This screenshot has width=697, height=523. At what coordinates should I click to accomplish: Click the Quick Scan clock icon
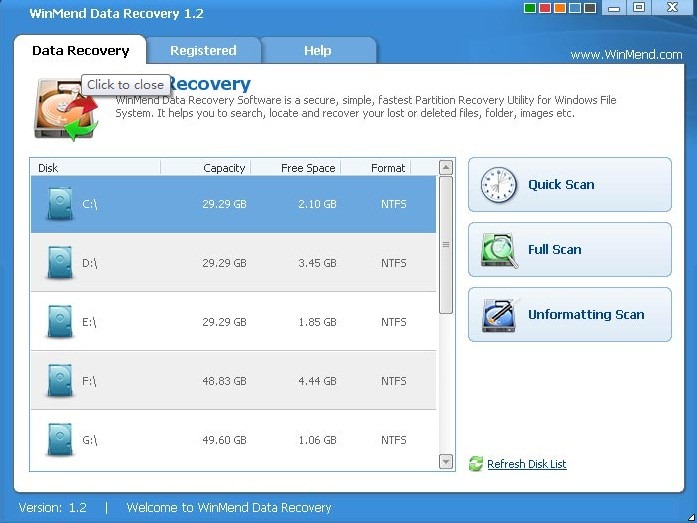pyautogui.click(x=499, y=185)
